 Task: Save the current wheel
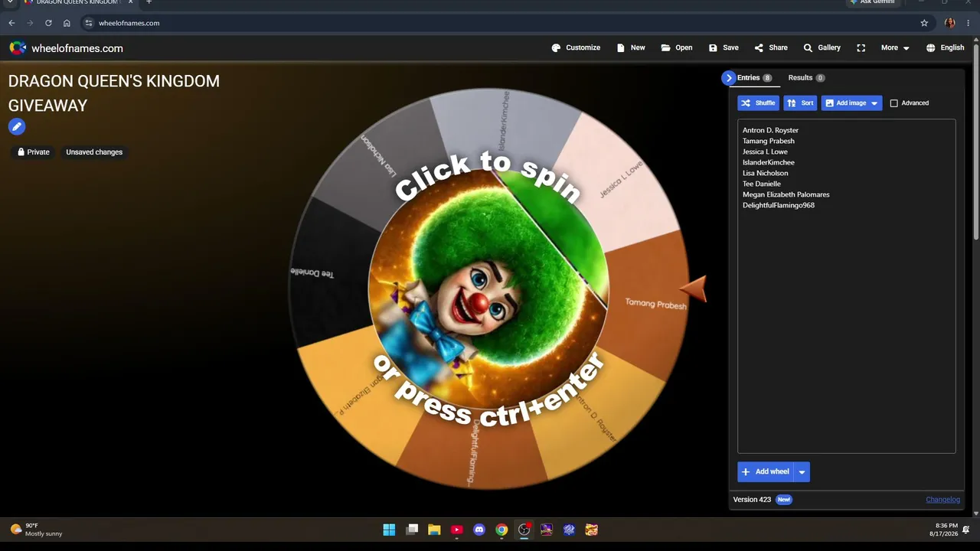point(724,47)
